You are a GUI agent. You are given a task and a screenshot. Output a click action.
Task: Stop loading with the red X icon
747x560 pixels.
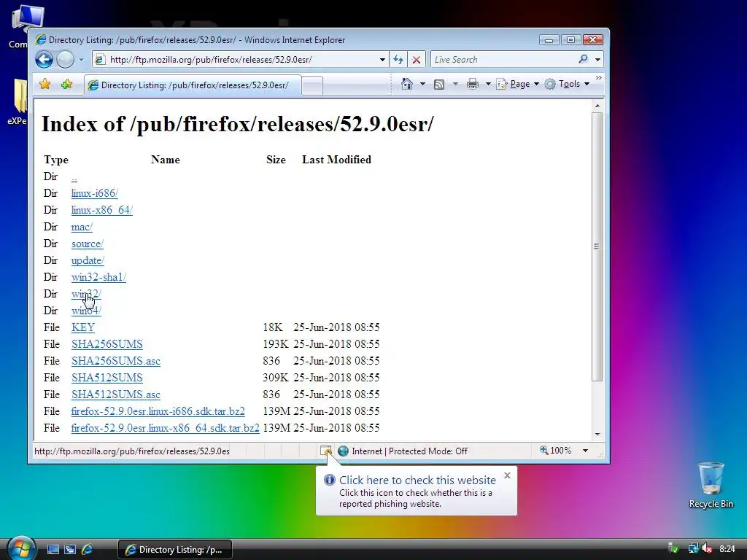click(417, 60)
